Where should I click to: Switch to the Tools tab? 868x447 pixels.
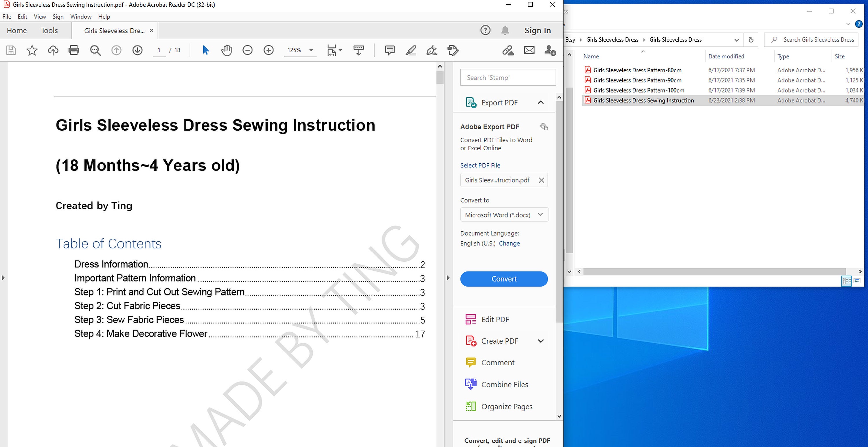click(x=49, y=30)
